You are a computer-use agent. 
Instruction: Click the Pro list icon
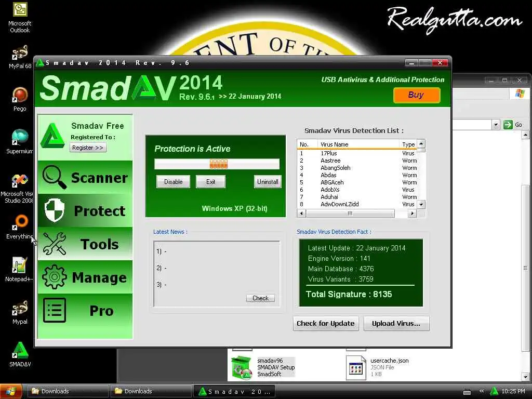54,310
